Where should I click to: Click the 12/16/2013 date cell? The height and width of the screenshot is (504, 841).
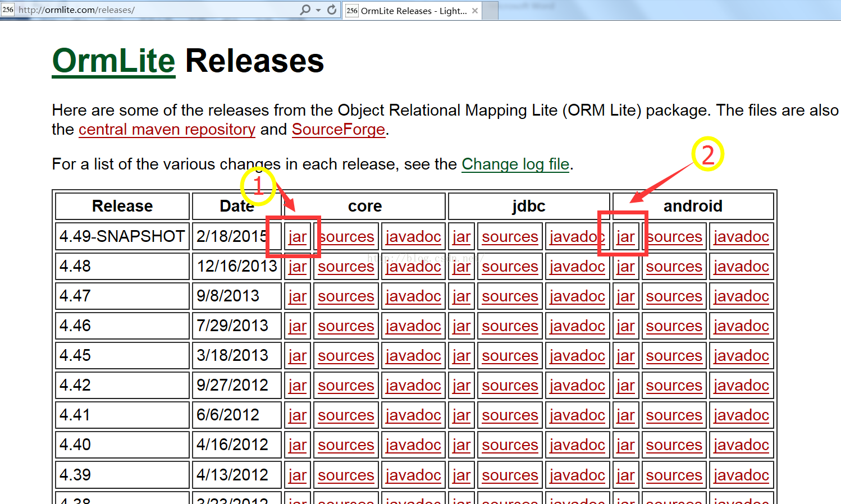[x=237, y=266]
